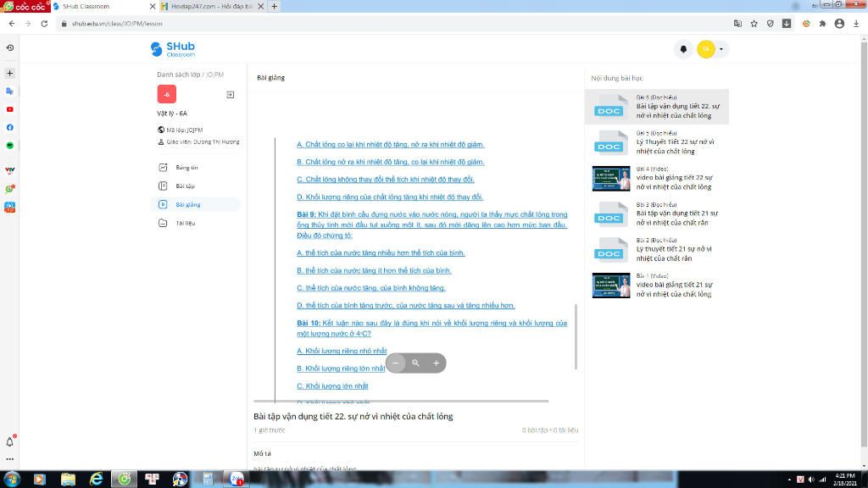Select the red class avatar badge
Viewport: 868px width, 488px height.
pos(167,94)
